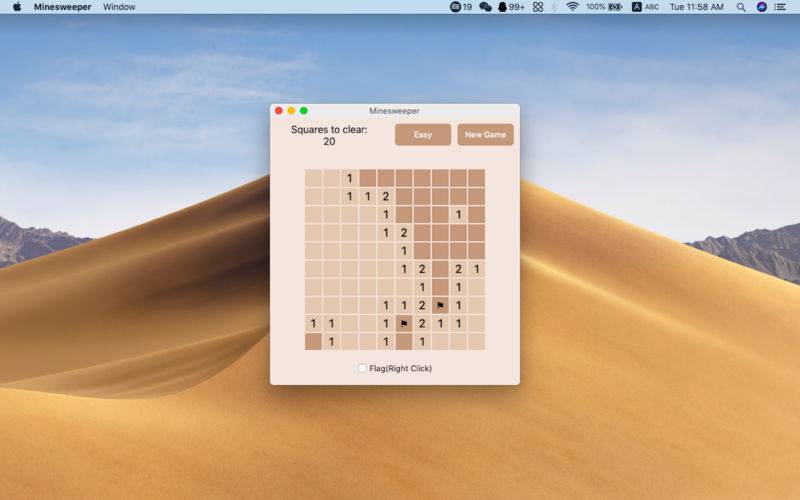Open Spotlight search
Screen dimensions: 800x500
tap(741, 7)
